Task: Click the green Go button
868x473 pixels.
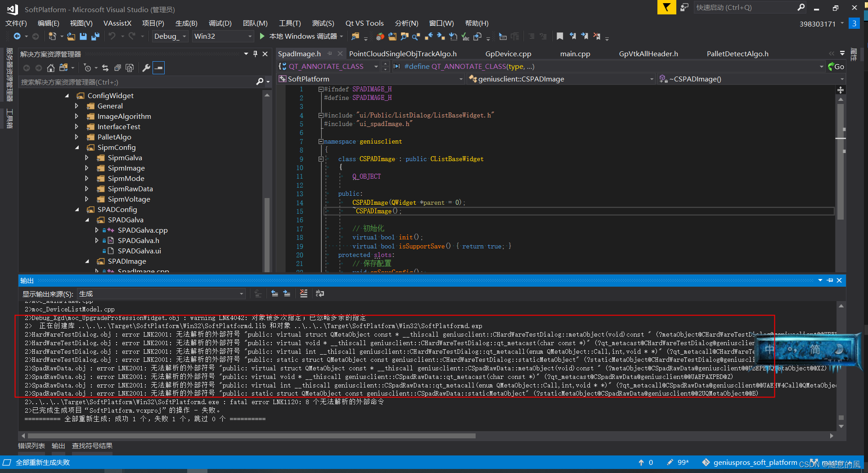Action: 836,67
